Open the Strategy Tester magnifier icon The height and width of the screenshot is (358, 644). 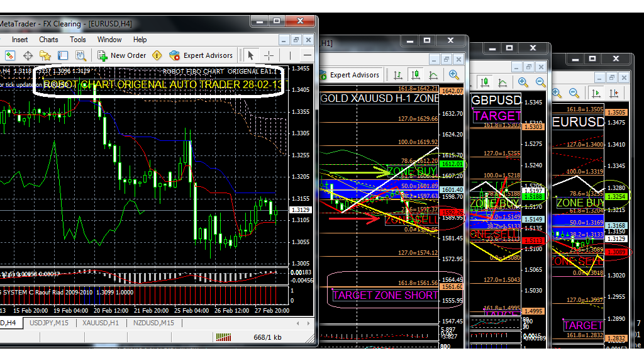pos(80,55)
